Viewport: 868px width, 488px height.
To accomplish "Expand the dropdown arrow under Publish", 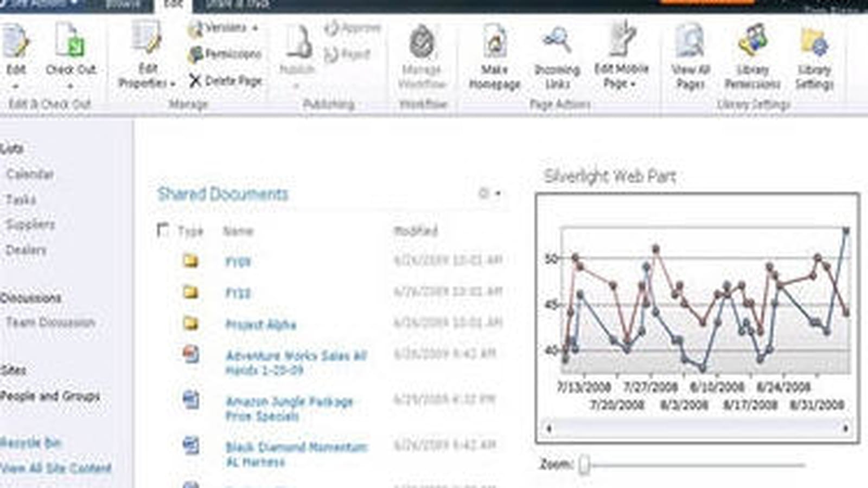I will 297,86.
